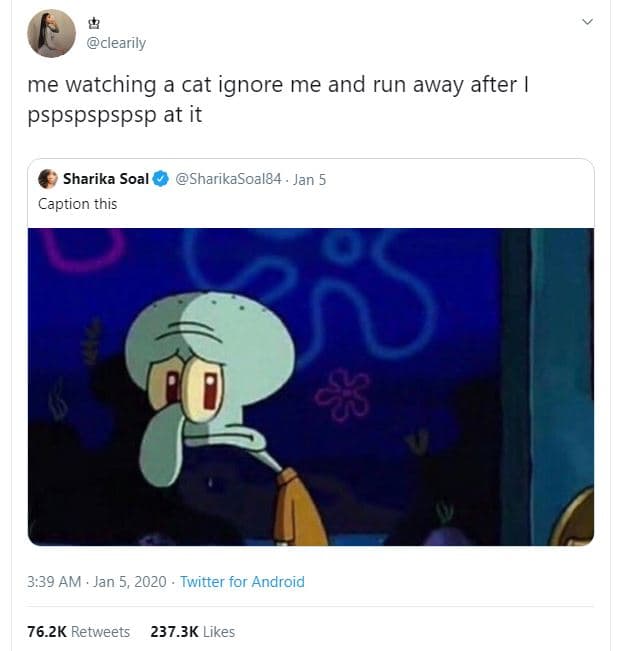Open the @clearily handle link
This screenshot has height=651, width=619.
[116, 43]
